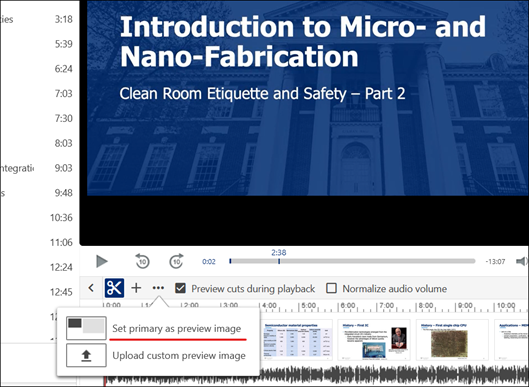
Task: Mute audio with the speaker icon
Action: (x=522, y=261)
